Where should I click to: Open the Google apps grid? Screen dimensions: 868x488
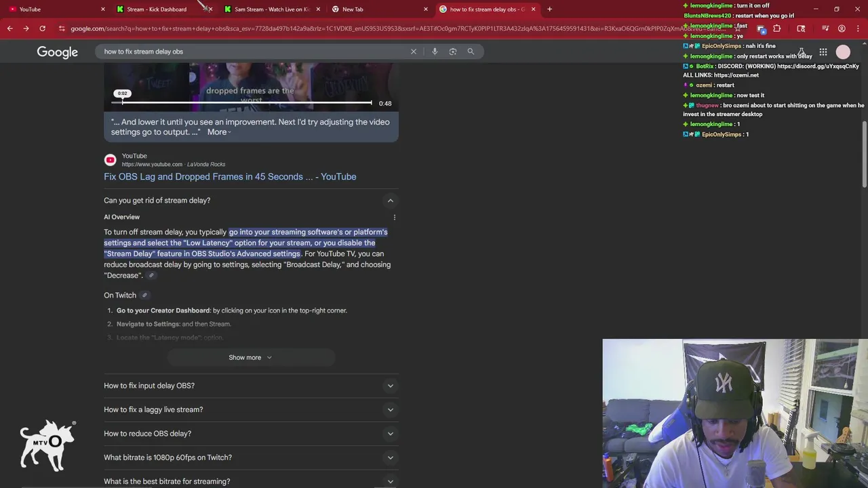point(823,52)
